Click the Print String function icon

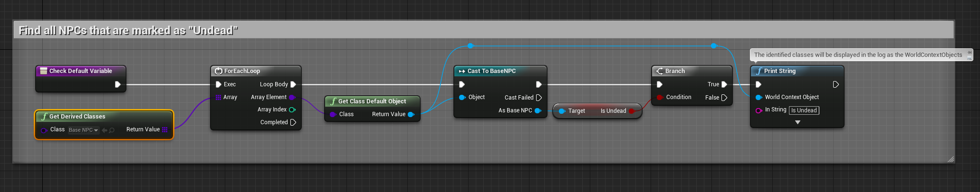[x=759, y=71]
